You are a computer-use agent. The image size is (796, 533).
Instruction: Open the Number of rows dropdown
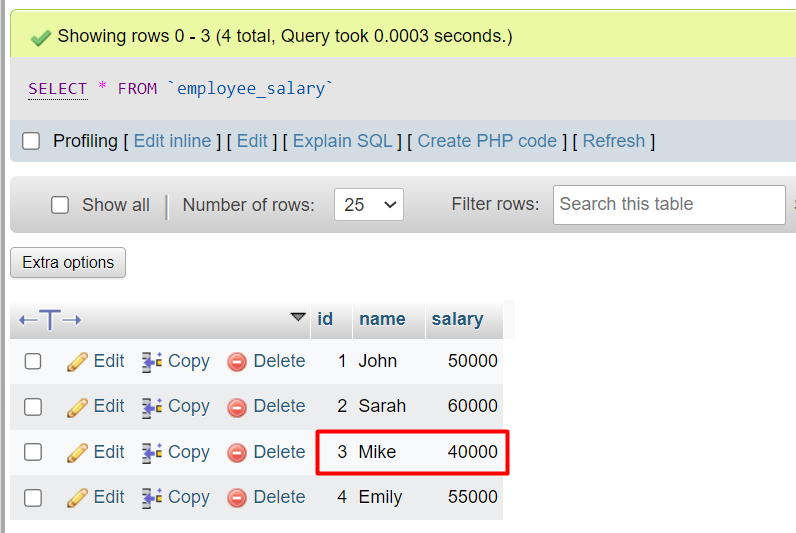click(368, 205)
